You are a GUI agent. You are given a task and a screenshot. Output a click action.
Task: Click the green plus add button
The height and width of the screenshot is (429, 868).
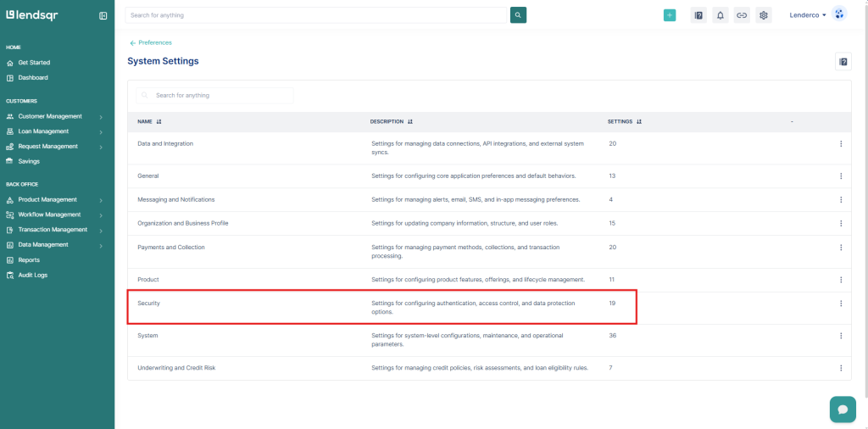[670, 15]
